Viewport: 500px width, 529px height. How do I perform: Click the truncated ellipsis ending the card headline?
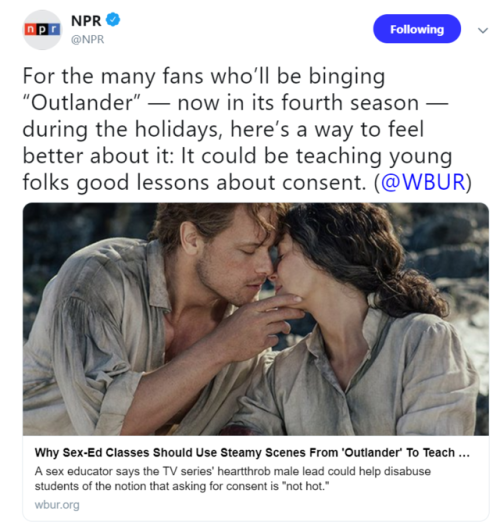(464, 454)
